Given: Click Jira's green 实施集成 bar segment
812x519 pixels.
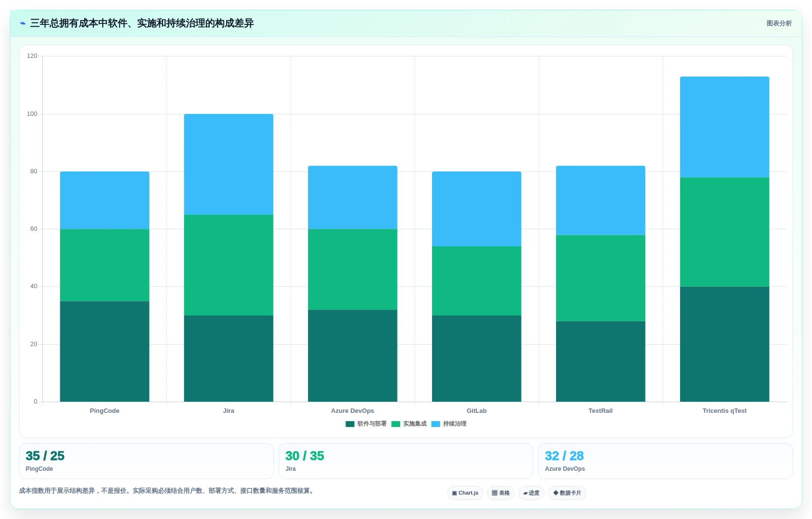Looking at the screenshot, I should coord(229,265).
